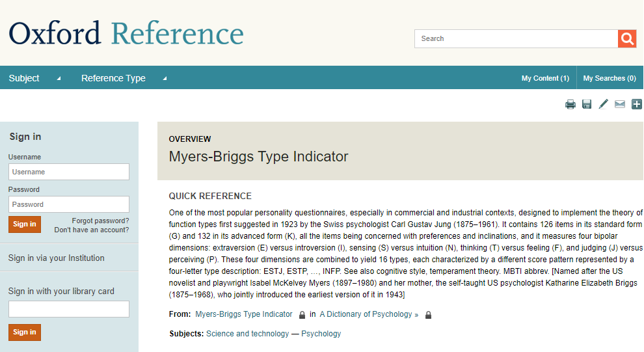Viewport: 644px width, 352px height.
Task: Click the lock icon beside Myers-Briggs Type Indicator link
Action: click(302, 315)
